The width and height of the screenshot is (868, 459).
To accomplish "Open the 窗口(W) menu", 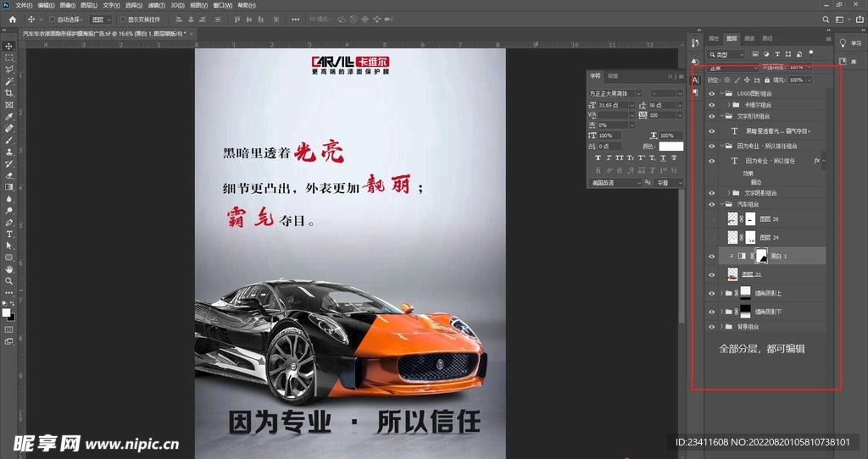I will 223,5.
